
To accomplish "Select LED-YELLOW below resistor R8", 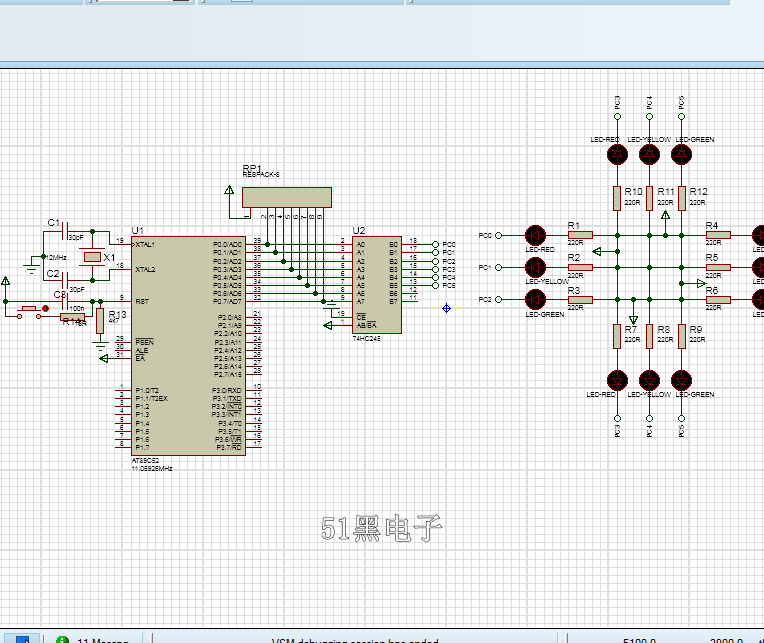I will [649, 380].
